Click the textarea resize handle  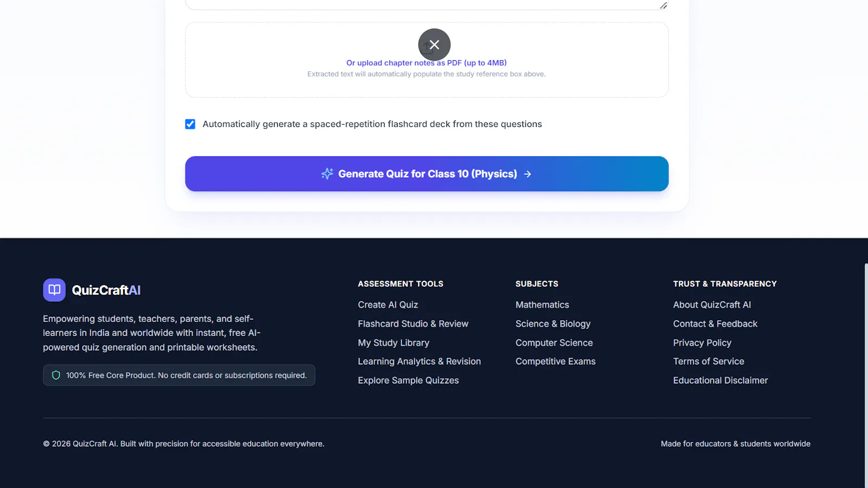pos(663,5)
